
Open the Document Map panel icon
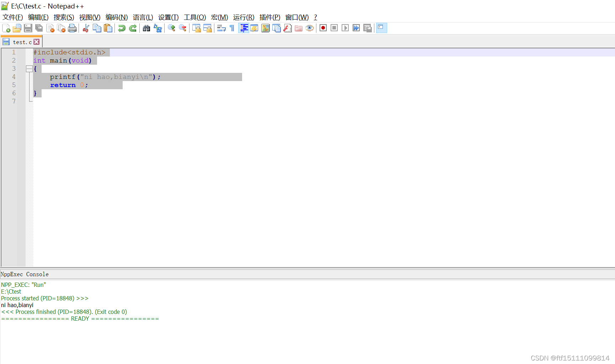click(x=266, y=28)
